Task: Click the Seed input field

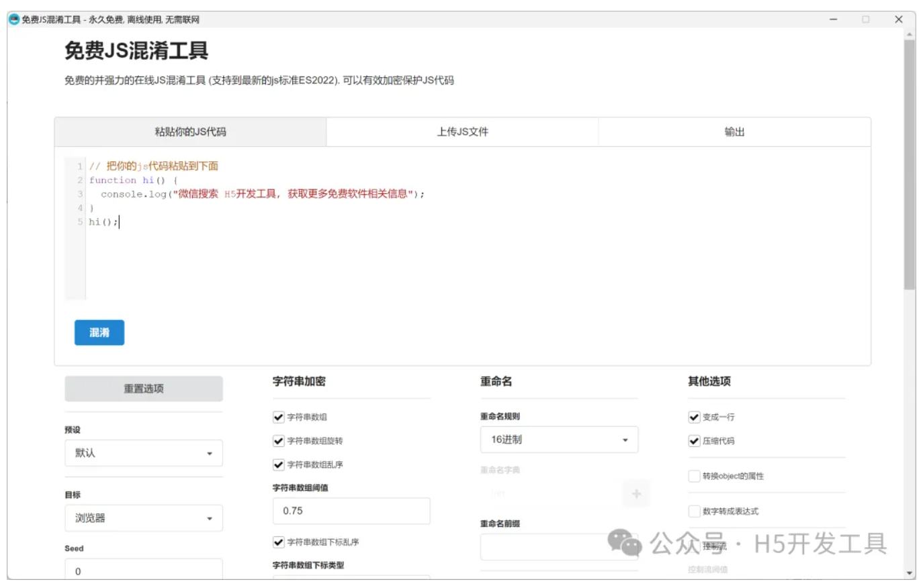Action: tap(144, 569)
